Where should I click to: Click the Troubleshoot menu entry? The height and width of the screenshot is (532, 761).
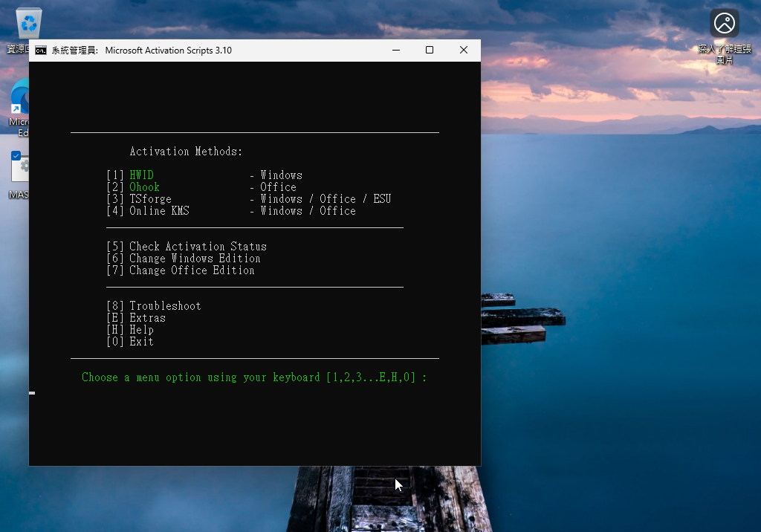coord(164,306)
